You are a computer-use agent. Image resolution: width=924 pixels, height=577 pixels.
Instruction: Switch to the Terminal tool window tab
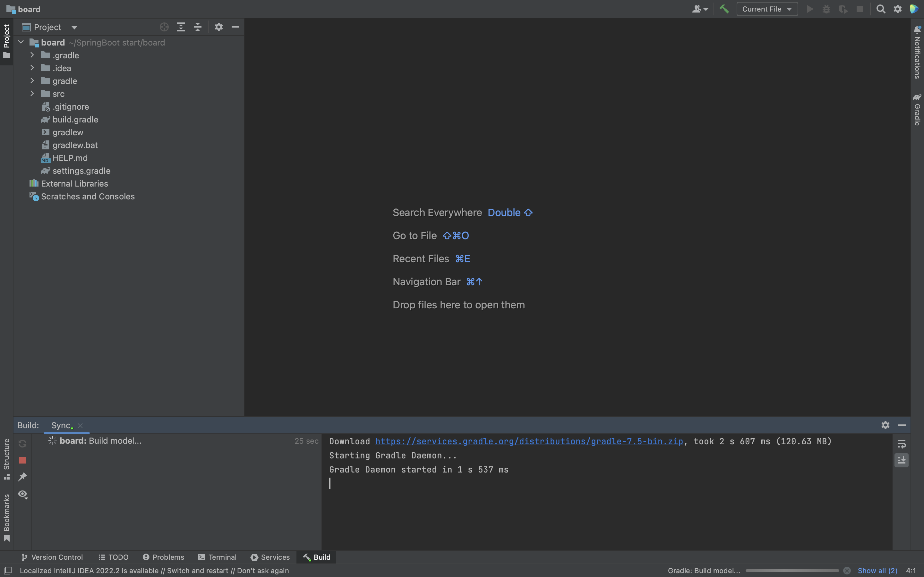point(218,557)
